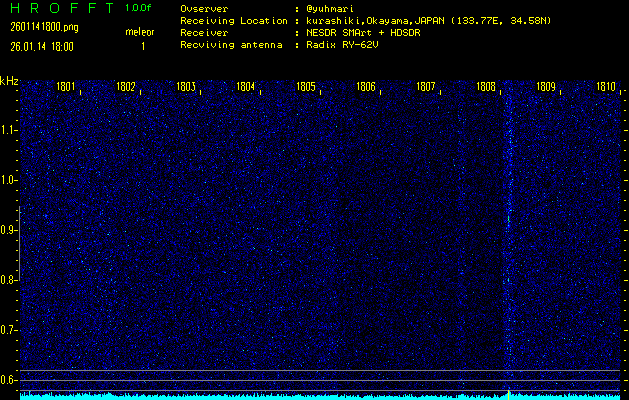Click the observer name @yuhmari

coord(330,9)
